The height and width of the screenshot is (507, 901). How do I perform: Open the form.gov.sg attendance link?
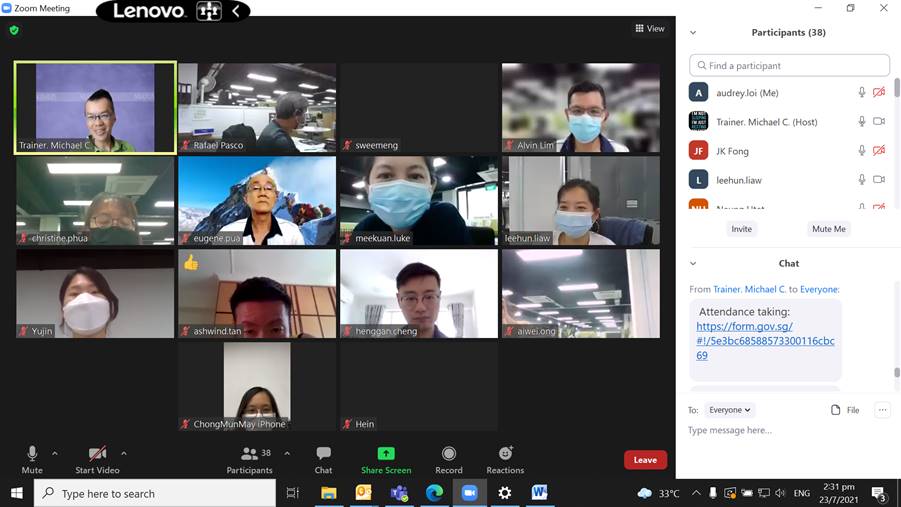coord(765,340)
